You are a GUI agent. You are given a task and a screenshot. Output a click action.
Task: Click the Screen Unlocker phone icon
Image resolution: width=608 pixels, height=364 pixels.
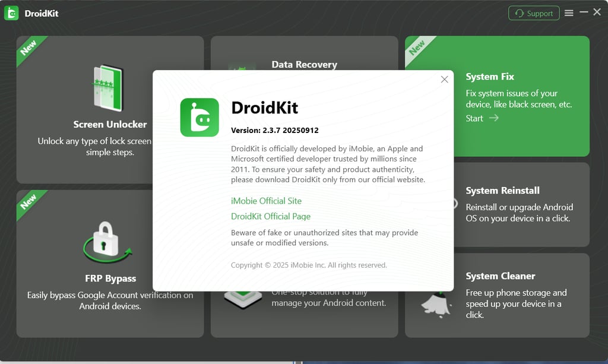coord(108,88)
